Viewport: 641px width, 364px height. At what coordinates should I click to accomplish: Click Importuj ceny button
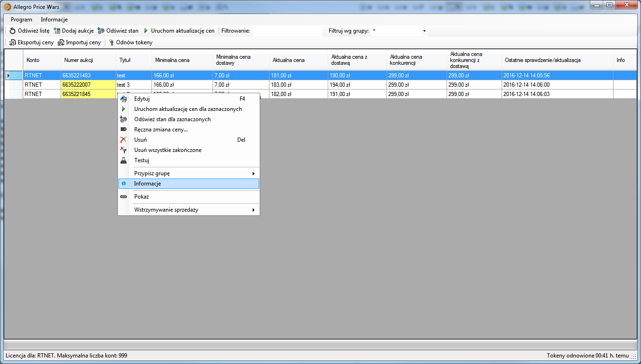pyautogui.click(x=79, y=42)
